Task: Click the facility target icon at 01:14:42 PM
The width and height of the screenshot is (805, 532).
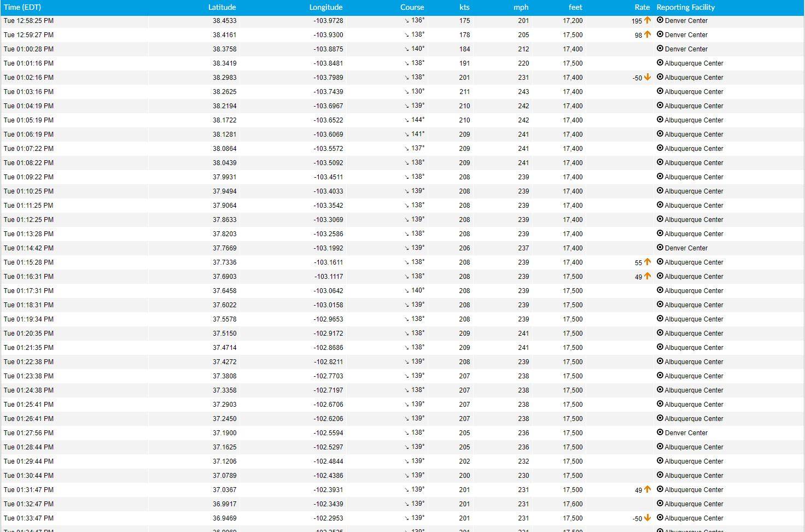Action: [660, 248]
